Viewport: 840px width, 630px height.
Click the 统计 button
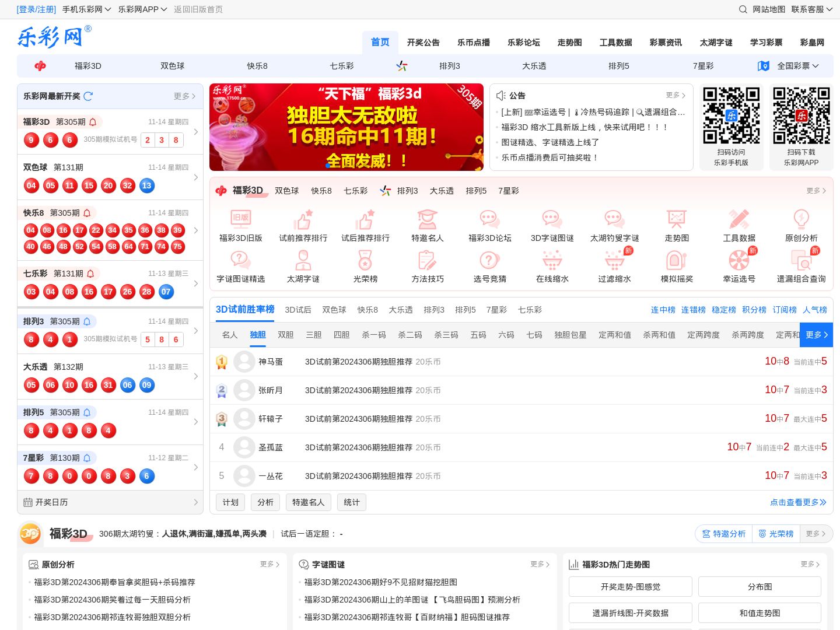[x=352, y=502]
